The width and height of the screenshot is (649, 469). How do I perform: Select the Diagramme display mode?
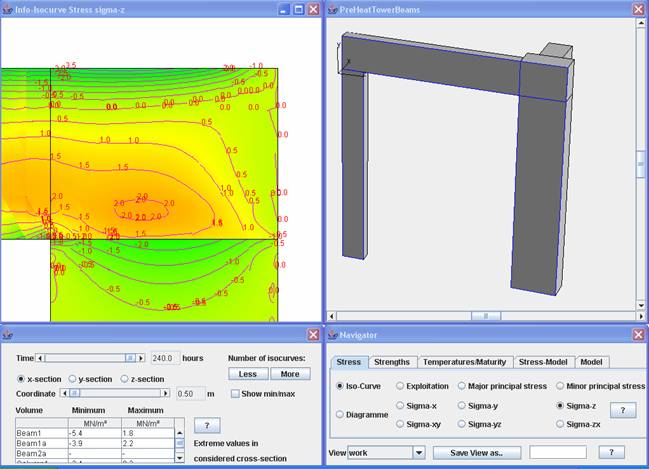point(340,414)
